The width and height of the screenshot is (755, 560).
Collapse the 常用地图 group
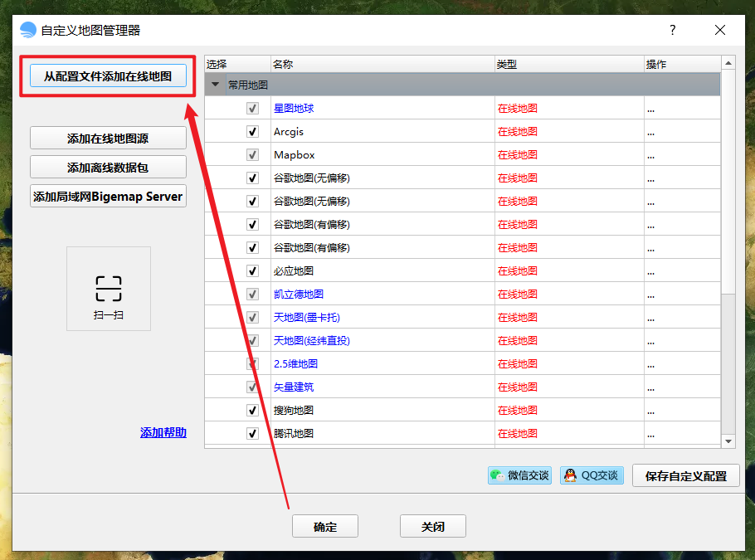(x=215, y=85)
